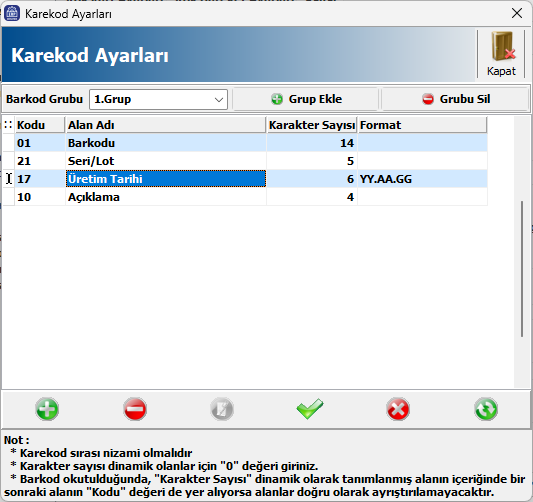The height and width of the screenshot is (502, 533).
Task: Click code cell 17
Action: (40, 179)
